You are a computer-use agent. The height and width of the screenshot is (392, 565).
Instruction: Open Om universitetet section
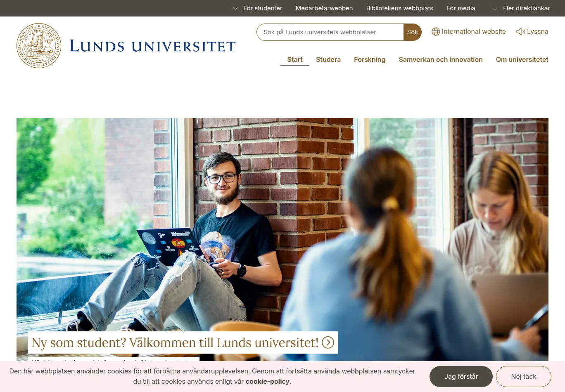522,59
